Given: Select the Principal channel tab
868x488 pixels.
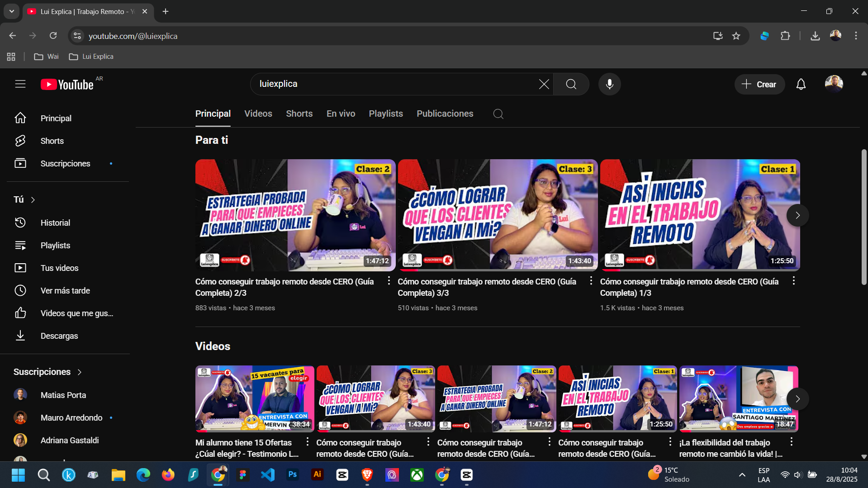Looking at the screenshot, I should 213,114.
